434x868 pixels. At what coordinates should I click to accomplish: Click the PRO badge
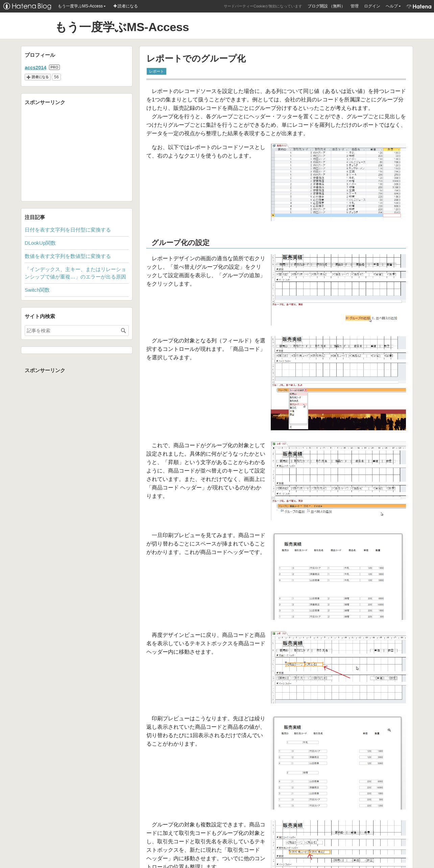54,67
